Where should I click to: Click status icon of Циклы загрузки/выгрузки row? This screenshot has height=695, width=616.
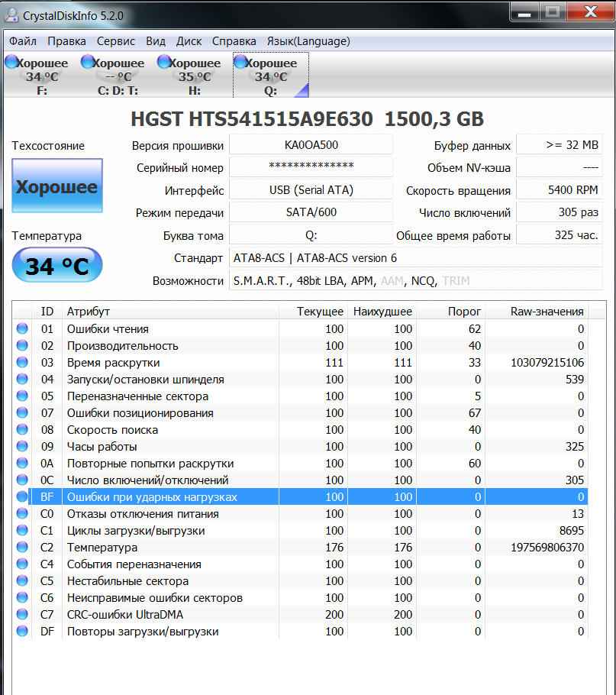click(x=22, y=530)
